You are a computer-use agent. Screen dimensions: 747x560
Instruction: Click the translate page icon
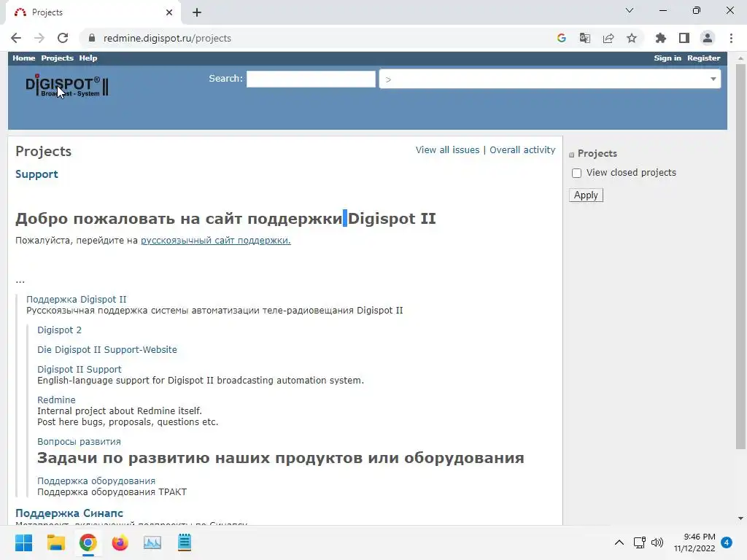click(584, 38)
